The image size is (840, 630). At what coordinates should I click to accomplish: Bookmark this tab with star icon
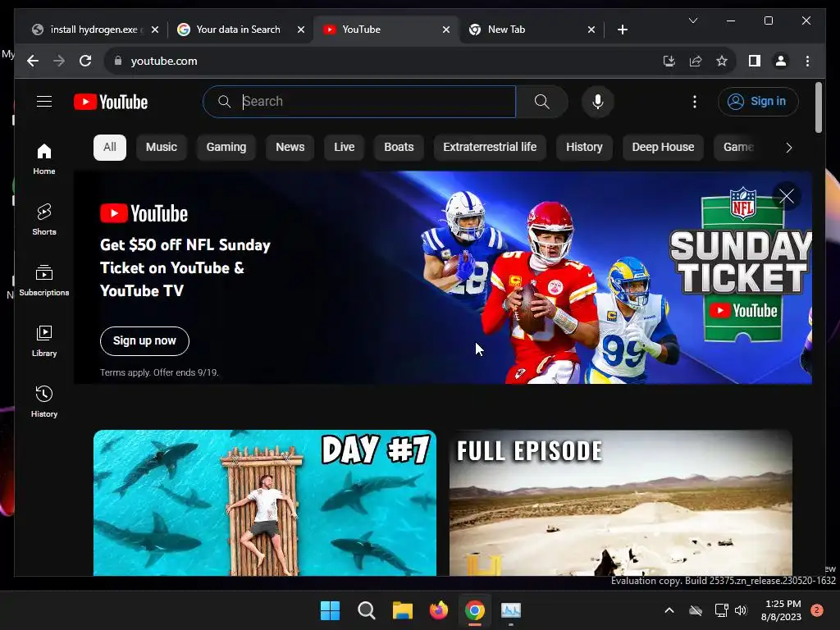pos(722,61)
